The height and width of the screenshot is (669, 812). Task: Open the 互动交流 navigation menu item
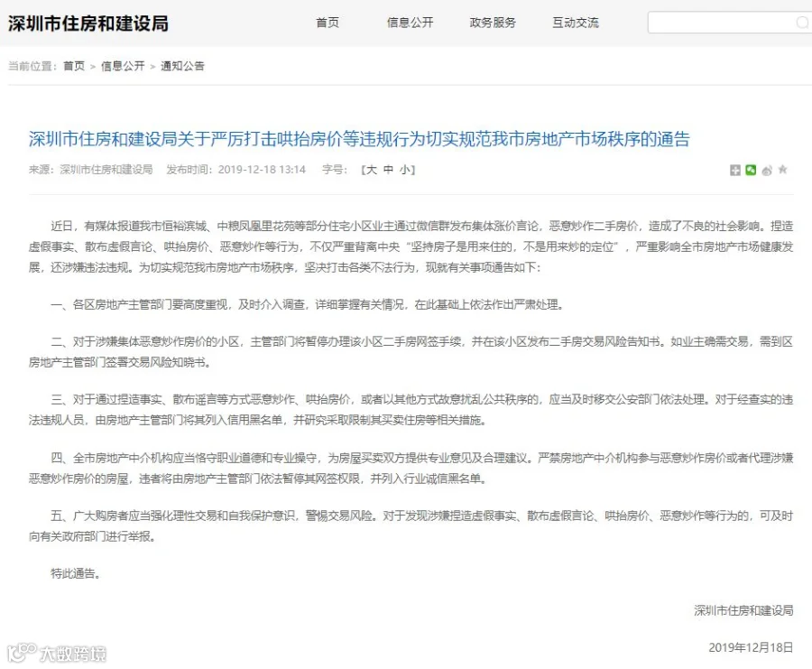(576, 23)
